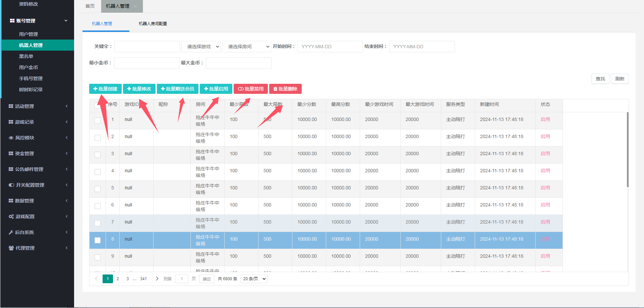644x308 pixels.
Task: Check the checkbox for row 1
Action: 98,121
